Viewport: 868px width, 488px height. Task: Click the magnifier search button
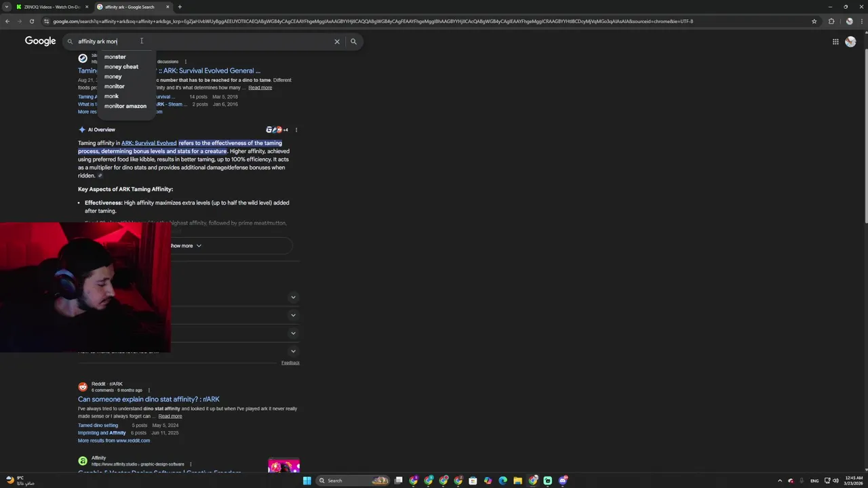[353, 41]
